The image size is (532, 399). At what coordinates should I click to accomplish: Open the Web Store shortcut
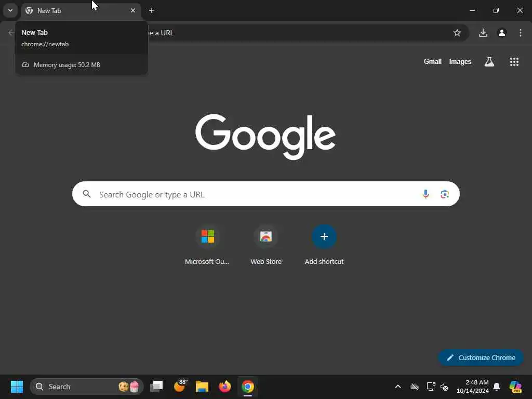265,245
